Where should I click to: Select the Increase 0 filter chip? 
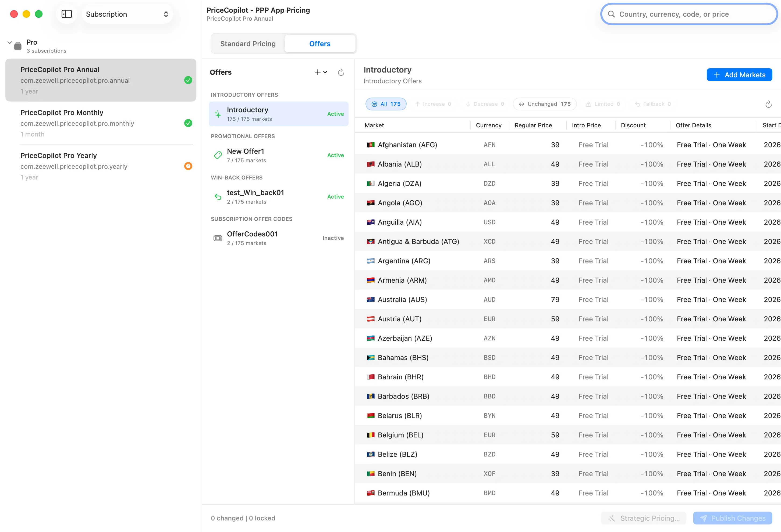433,104
